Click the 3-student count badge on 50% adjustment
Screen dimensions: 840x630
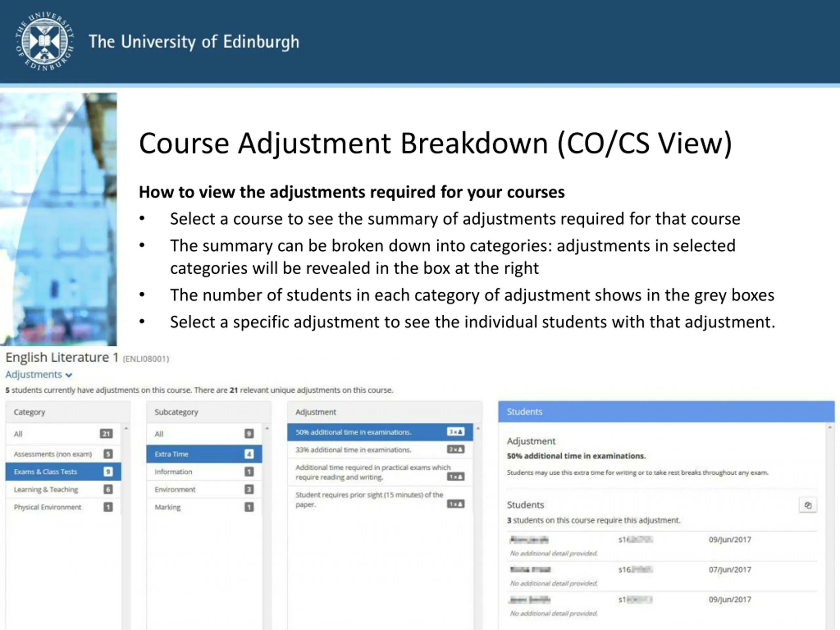[456, 432]
